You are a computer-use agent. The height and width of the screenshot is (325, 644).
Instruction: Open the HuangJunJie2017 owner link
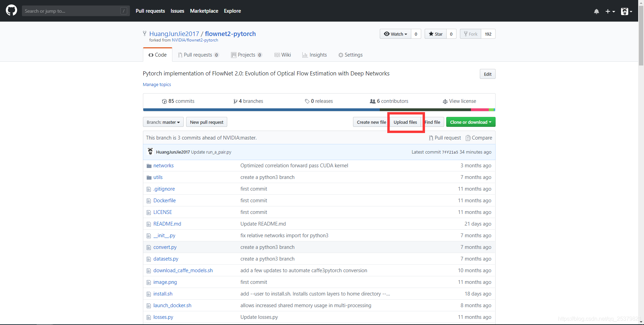coord(174,34)
